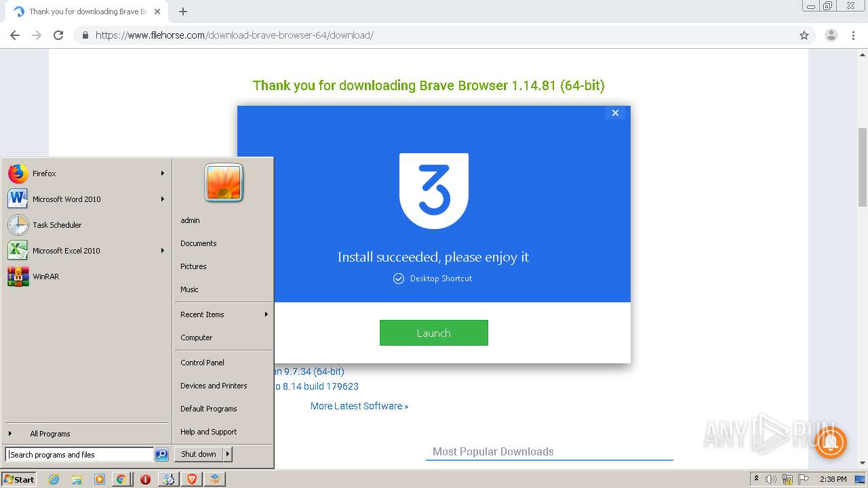Open the 9.7.34 (64-bit) software link

309,371
